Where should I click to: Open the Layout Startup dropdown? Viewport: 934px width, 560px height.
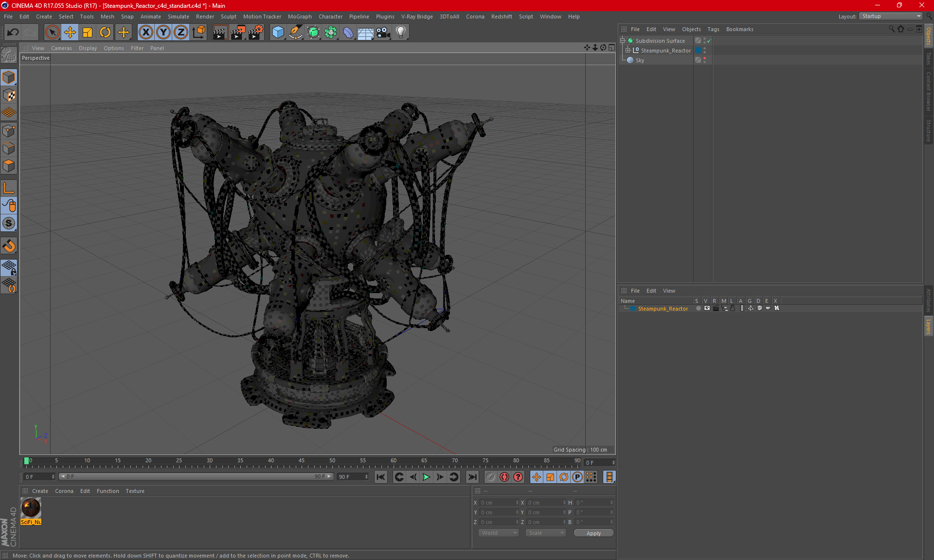coord(891,16)
